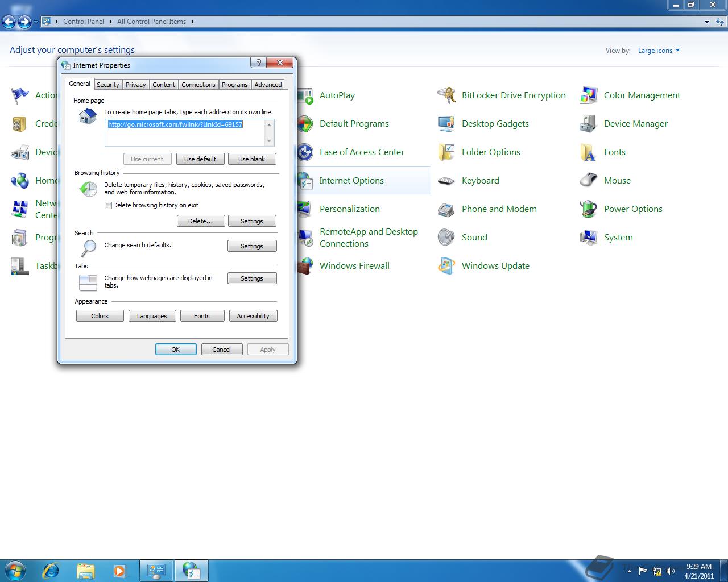
Task: Open Tabs Settings button
Action: point(252,278)
